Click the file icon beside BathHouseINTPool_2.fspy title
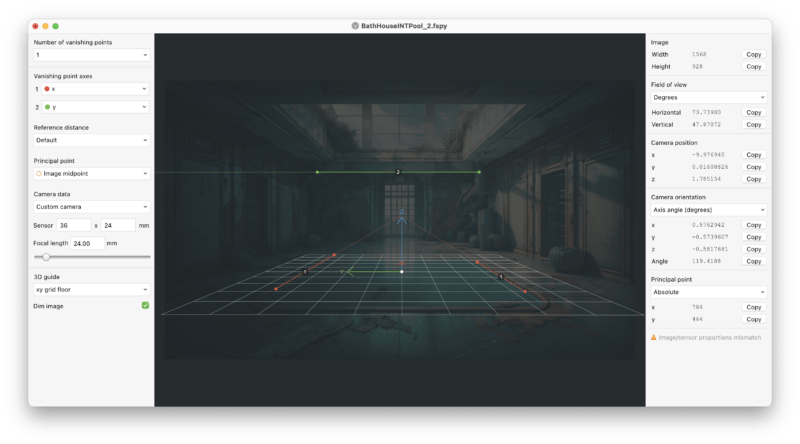 [355, 26]
